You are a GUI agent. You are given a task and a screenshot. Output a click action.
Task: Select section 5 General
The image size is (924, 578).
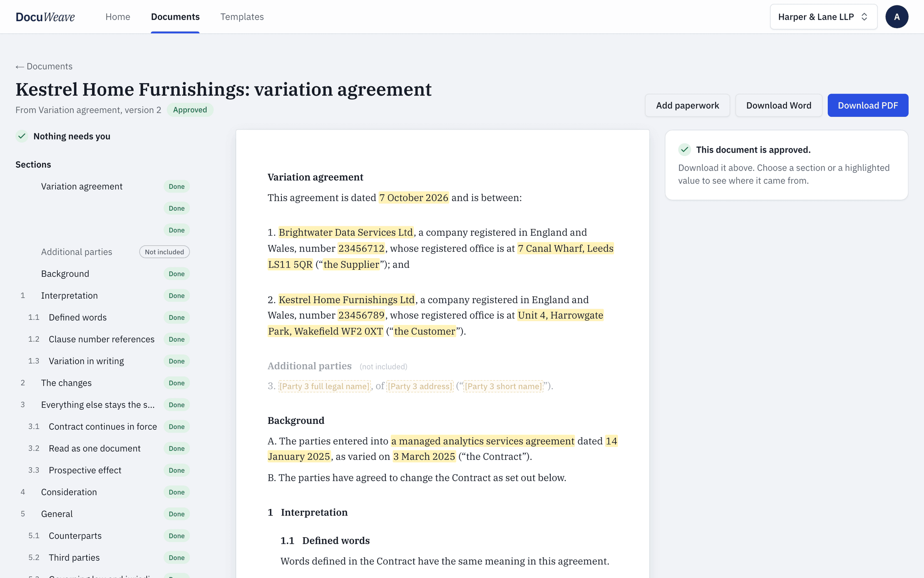point(103,514)
